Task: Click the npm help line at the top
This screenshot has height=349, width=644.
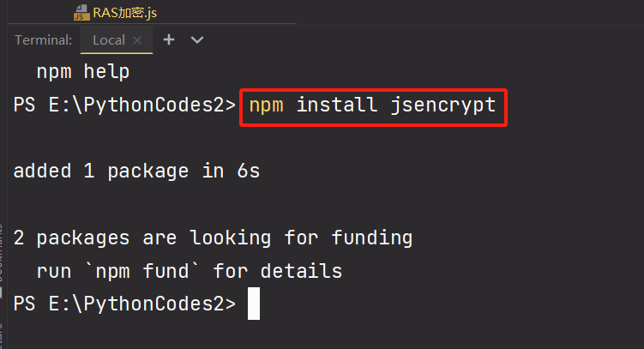Action: click(83, 72)
